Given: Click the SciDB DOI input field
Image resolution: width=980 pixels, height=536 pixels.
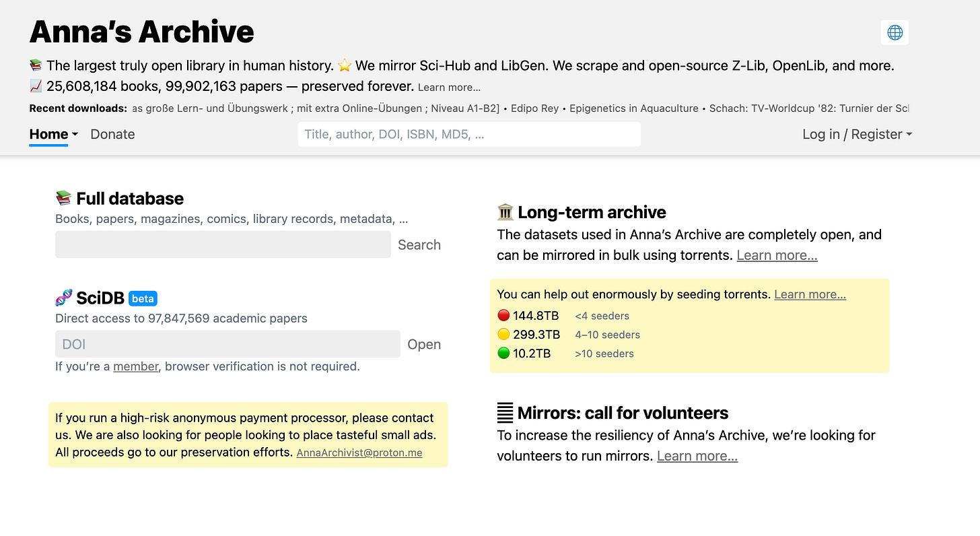Looking at the screenshot, I should (228, 344).
